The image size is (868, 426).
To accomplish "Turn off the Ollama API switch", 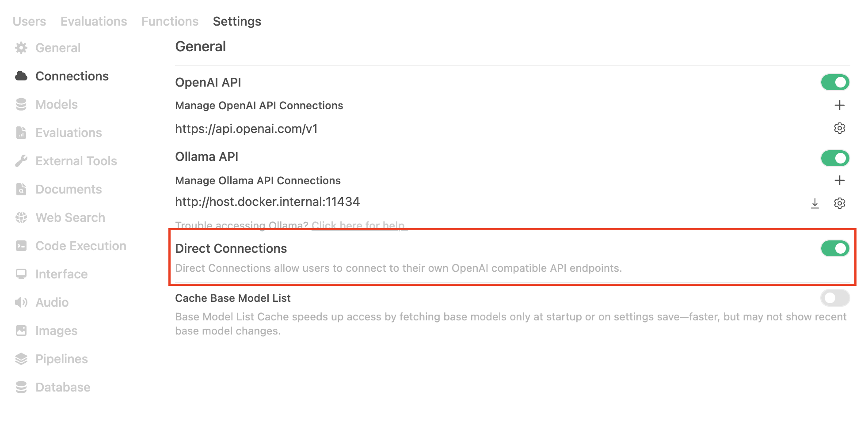I will click(x=835, y=158).
